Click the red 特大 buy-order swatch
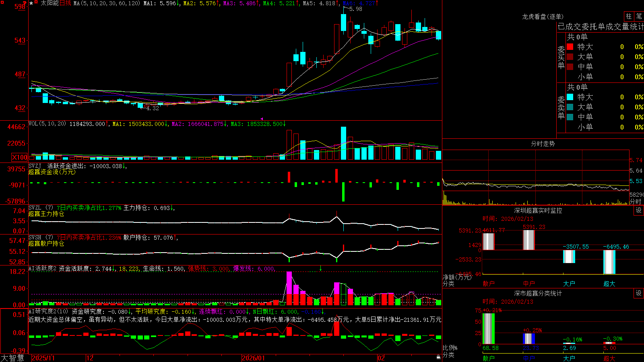Viewport: 644px width, 362px height. (570, 47)
